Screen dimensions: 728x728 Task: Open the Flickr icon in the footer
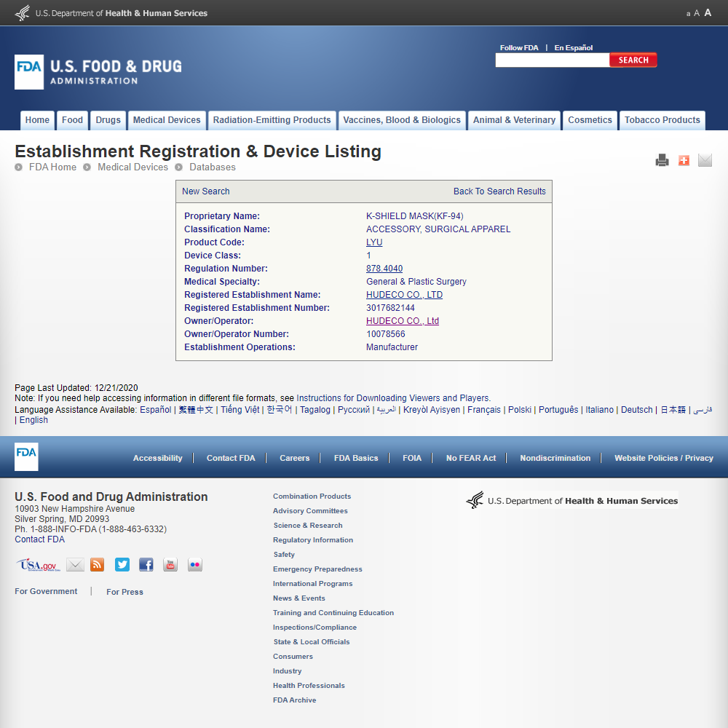coord(195,565)
